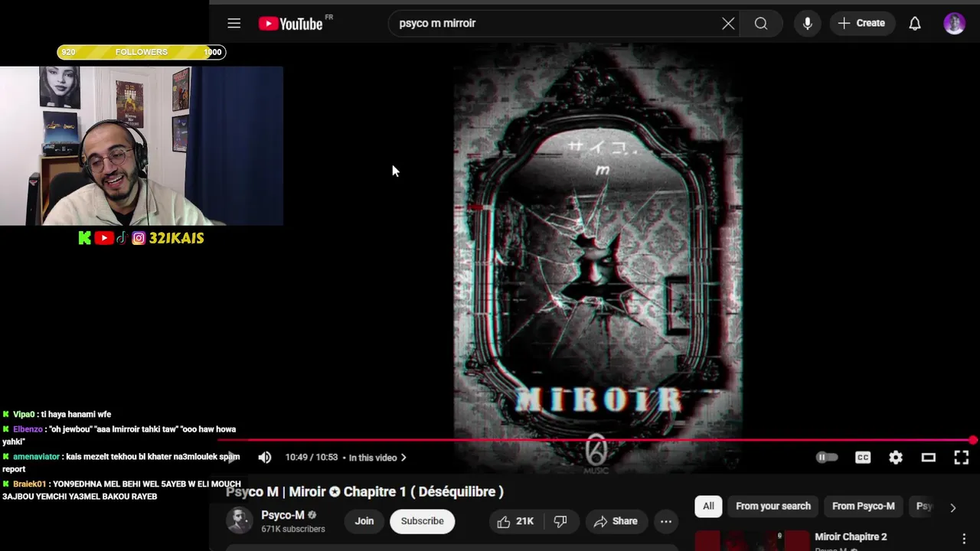The width and height of the screenshot is (980, 551).
Task: Click the streamer webcam feed
Action: [x=142, y=145]
